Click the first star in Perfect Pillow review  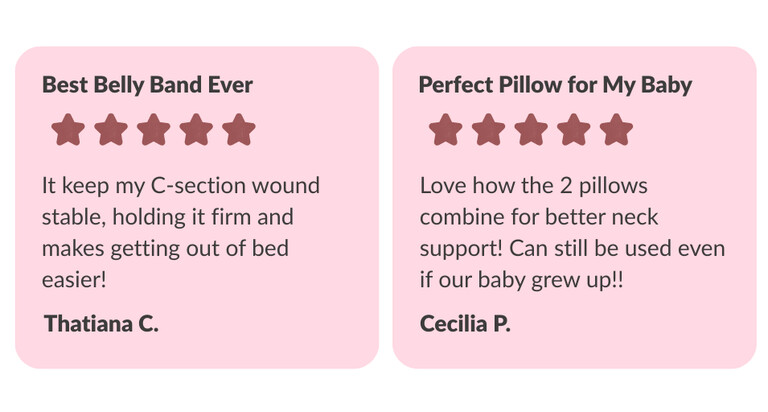pyautogui.click(x=445, y=130)
